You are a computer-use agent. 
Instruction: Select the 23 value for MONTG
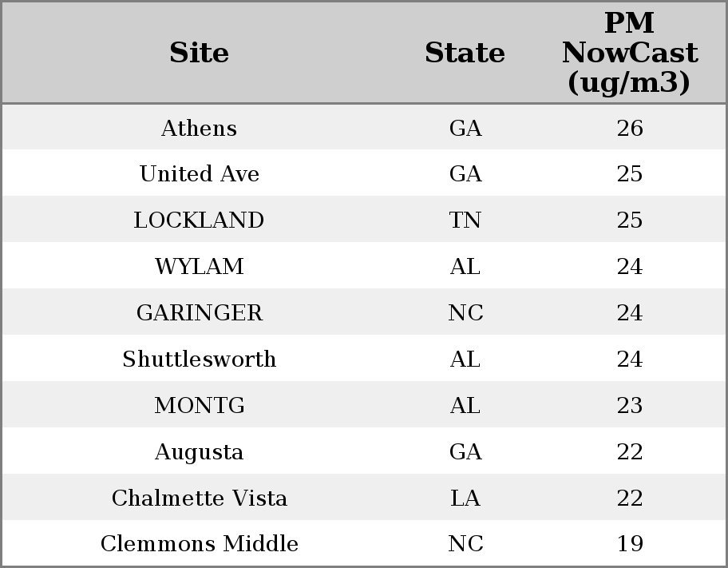(x=630, y=405)
